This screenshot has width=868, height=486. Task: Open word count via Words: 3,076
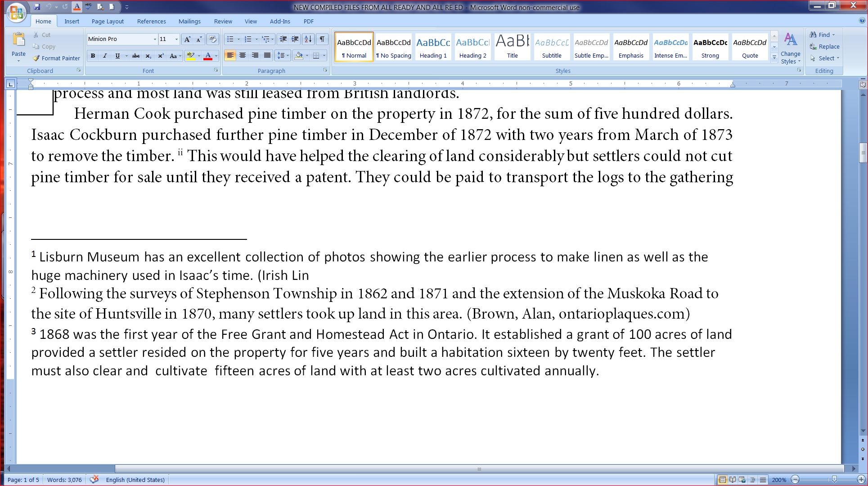pos(64,480)
